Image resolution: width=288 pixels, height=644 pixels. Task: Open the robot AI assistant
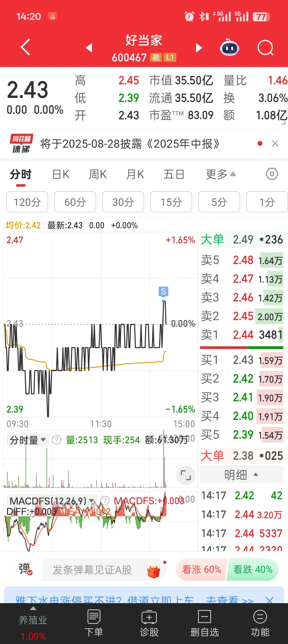tap(229, 47)
